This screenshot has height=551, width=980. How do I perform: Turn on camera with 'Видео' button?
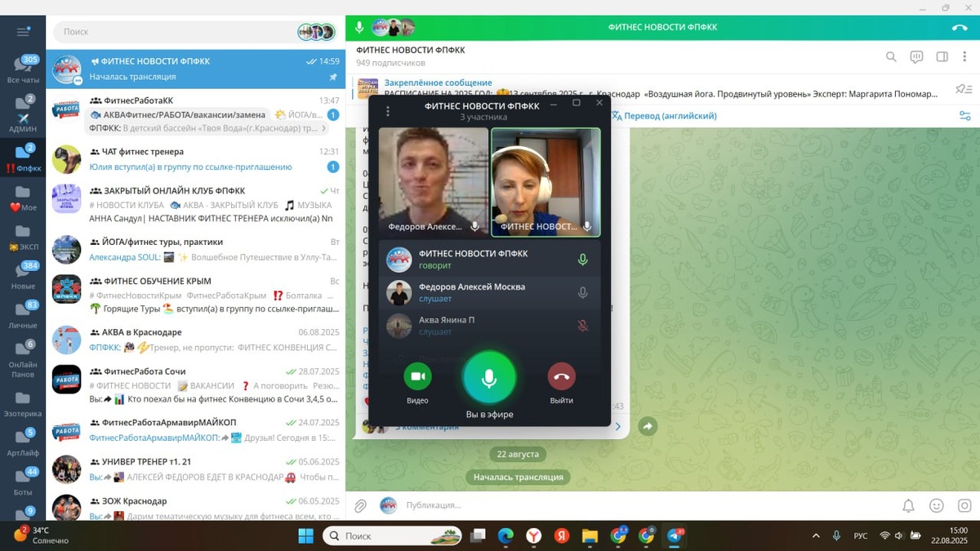coord(417,376)
